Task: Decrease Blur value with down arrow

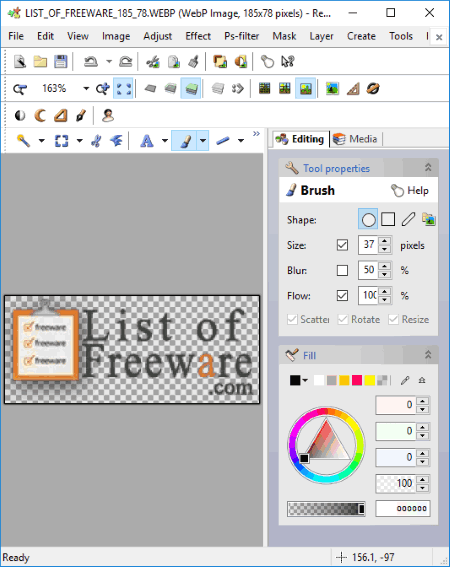Action: click(x=385, y=275)
